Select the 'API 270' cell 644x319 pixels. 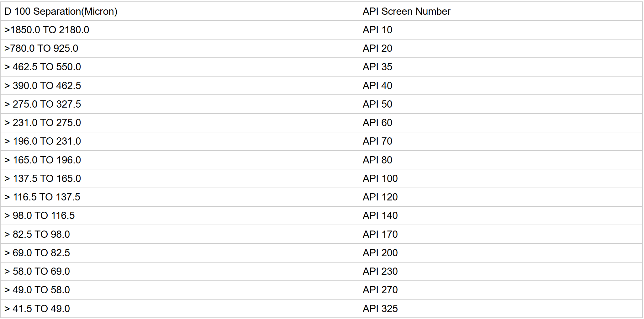click(x=380, y=290)
